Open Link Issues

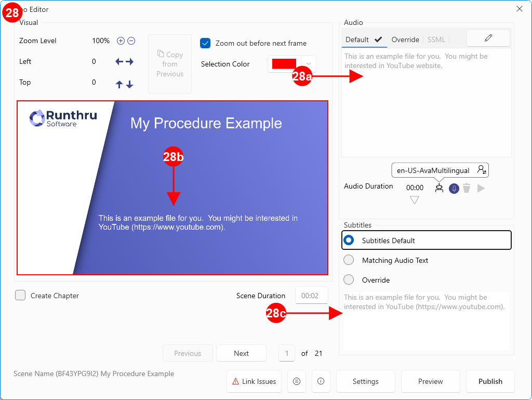254,381
